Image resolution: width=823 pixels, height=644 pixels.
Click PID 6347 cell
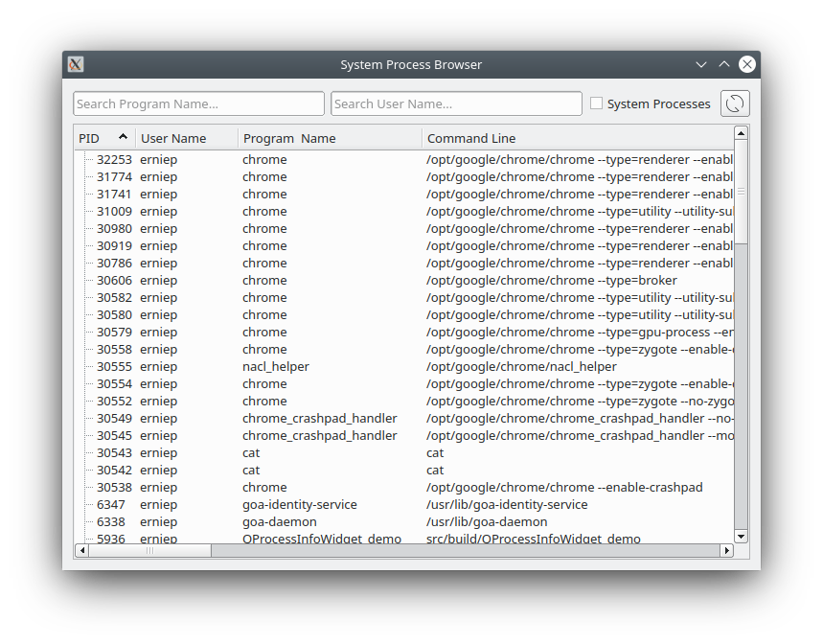pos(111,505)
